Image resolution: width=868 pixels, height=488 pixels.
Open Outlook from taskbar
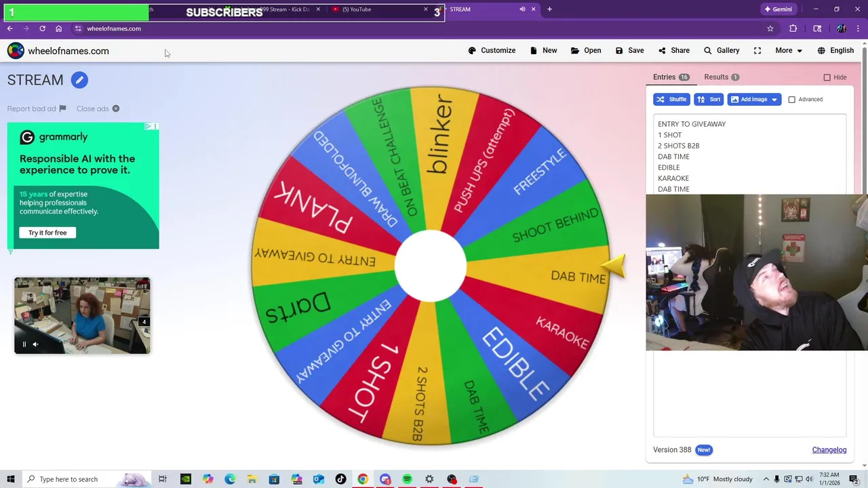tap(318, 479)
